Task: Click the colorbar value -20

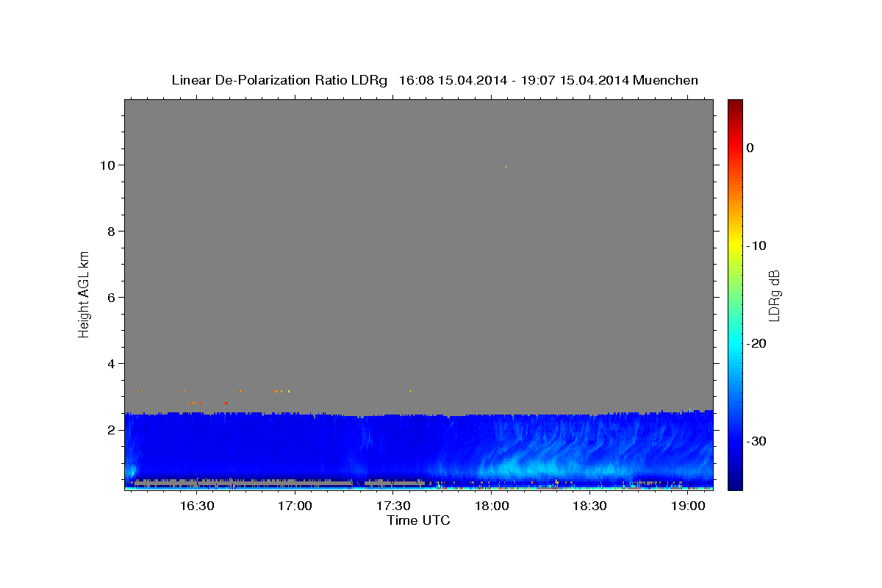Action: [756, 343]
